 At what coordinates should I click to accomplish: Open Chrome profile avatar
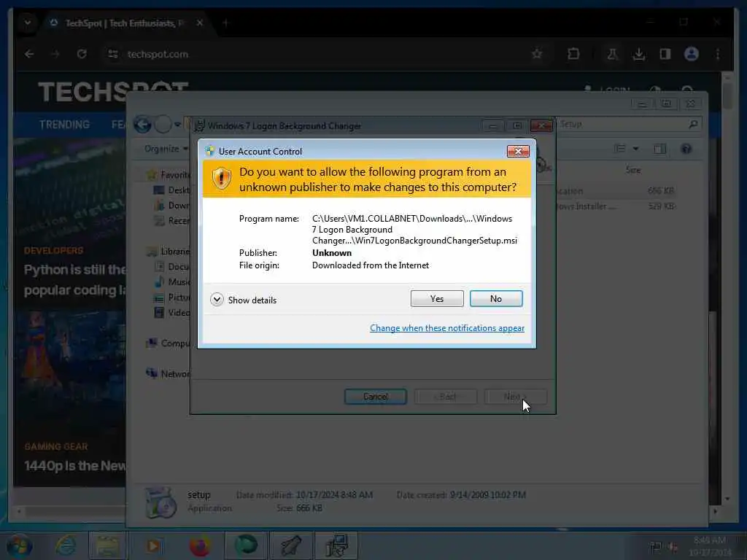pyautogui.click(x=692, y=54)
